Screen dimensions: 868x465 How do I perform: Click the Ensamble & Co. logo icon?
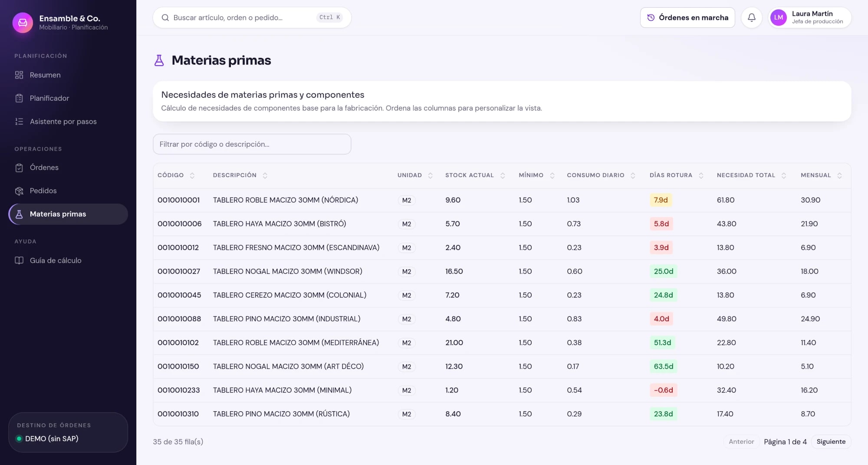click(x=23, y=23)
